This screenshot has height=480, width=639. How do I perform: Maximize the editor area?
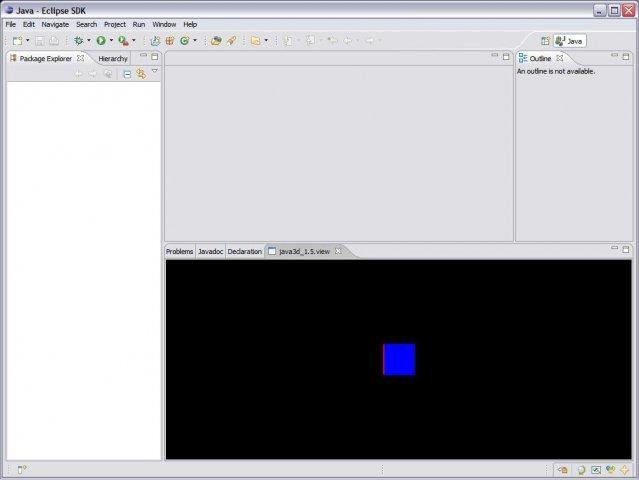pos(506,57)
